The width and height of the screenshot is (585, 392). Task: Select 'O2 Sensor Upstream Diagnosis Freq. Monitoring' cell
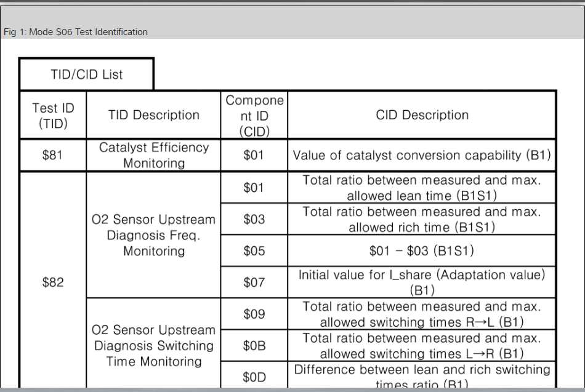pyautogui.click(x=153, y=235)
